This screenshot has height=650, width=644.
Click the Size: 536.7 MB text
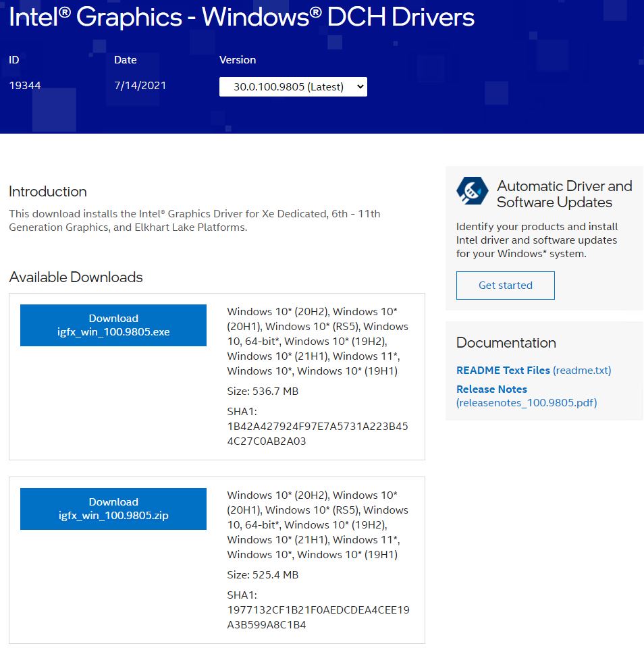[263, 391]
